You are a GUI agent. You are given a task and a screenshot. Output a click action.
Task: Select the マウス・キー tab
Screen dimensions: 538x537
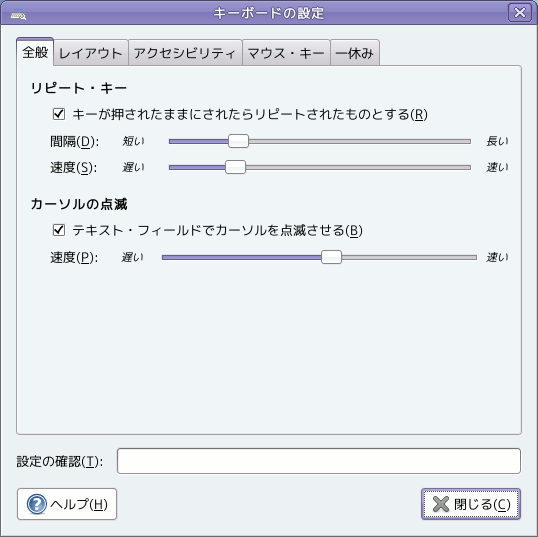click(x=286, y=53)
